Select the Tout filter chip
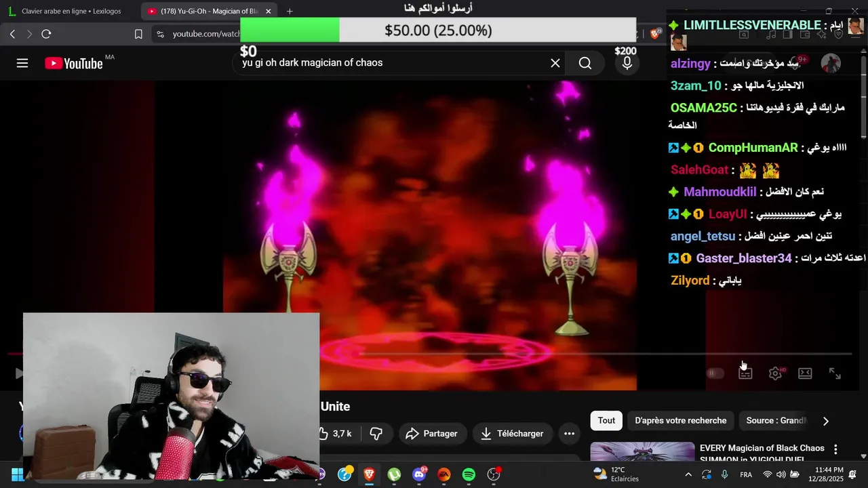Image resolution: width=868 pixels, height=488 pixels. [x=606, y=421]
